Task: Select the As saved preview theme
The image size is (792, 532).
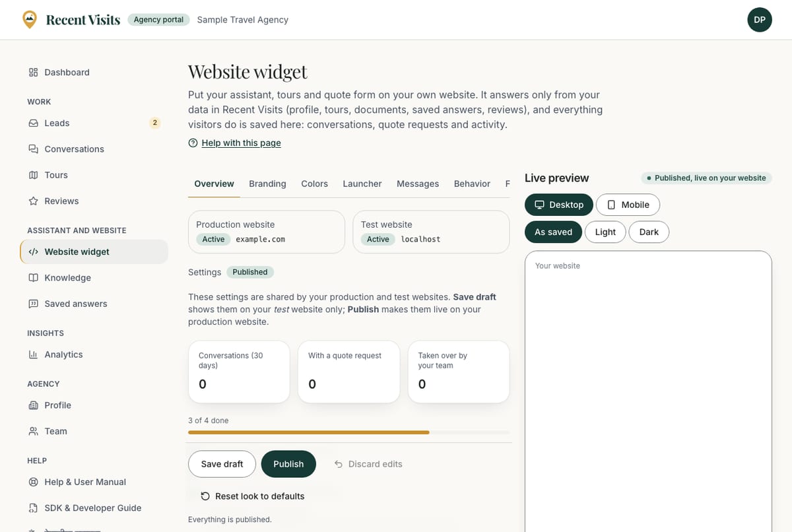Action: 553,232
